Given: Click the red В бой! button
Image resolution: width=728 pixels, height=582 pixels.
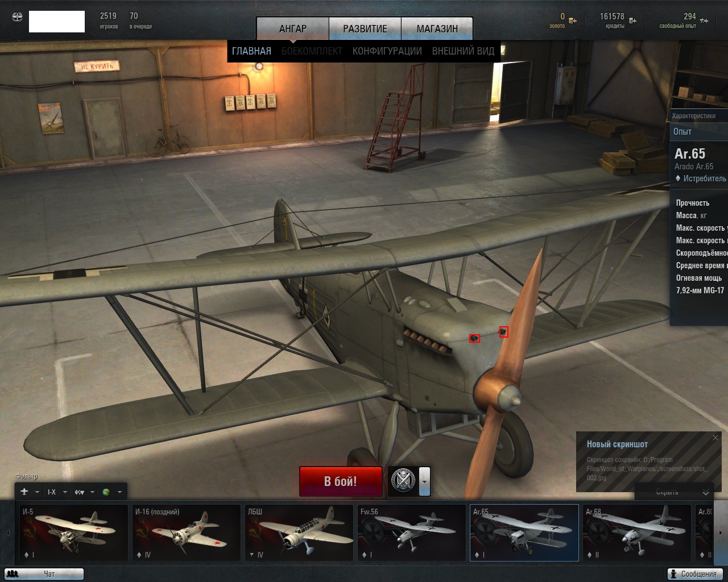Looking at the screenshot, I should tap(341, 481).
